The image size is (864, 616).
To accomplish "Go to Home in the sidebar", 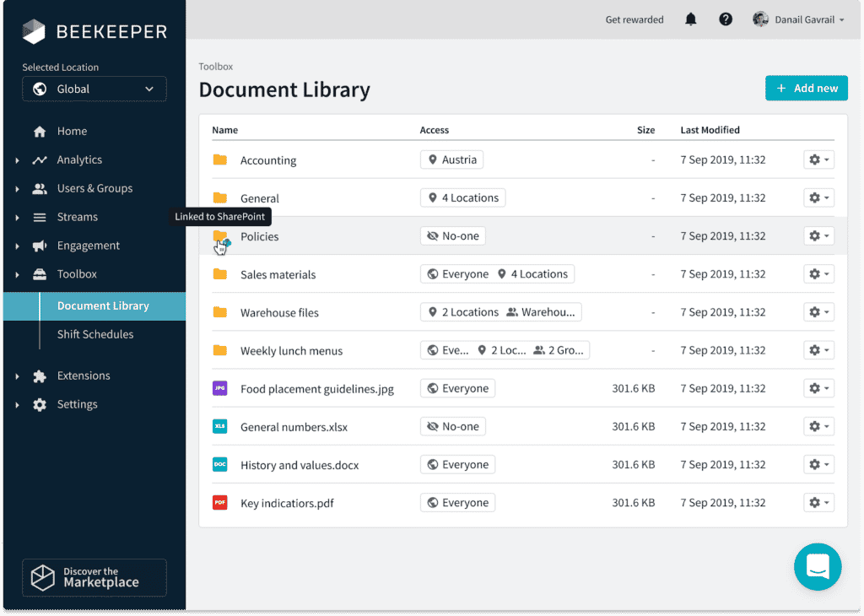I will pos(72,132).
